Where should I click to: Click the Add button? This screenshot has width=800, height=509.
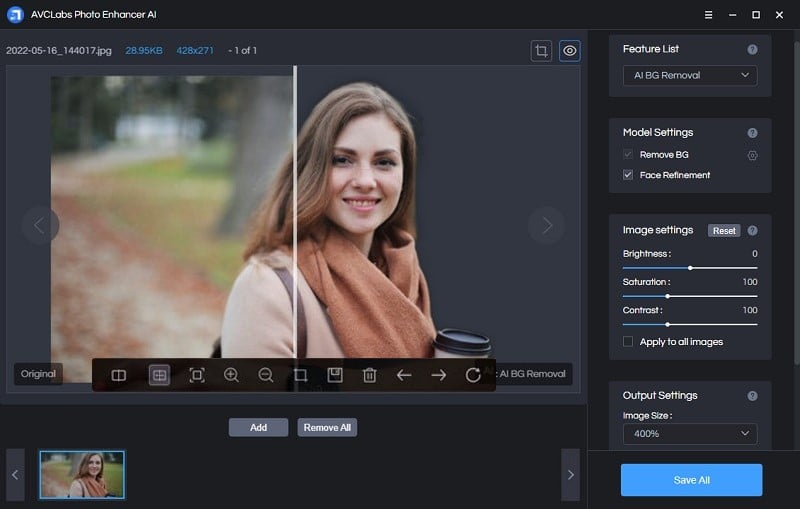[258, 427]
